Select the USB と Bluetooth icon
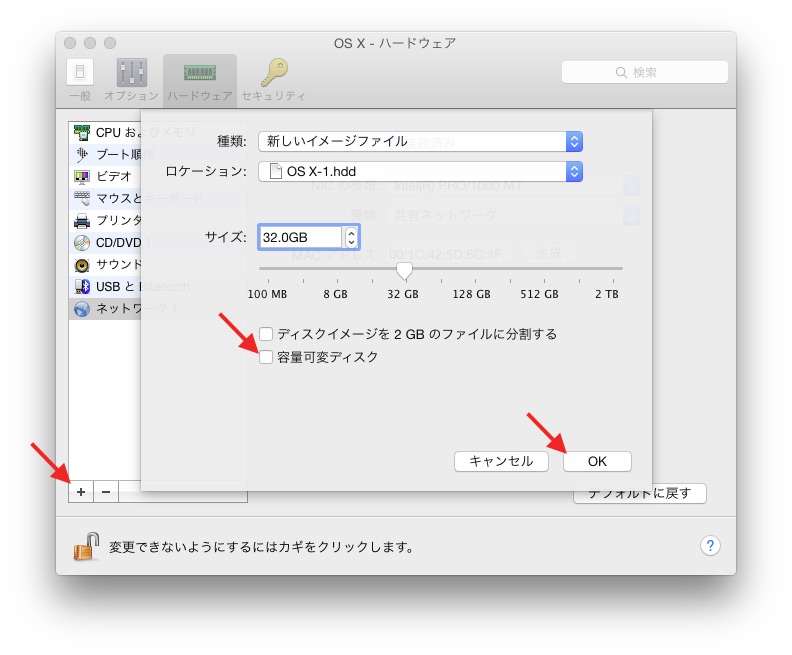Screen dimensions: 792x655 point(82,286)
